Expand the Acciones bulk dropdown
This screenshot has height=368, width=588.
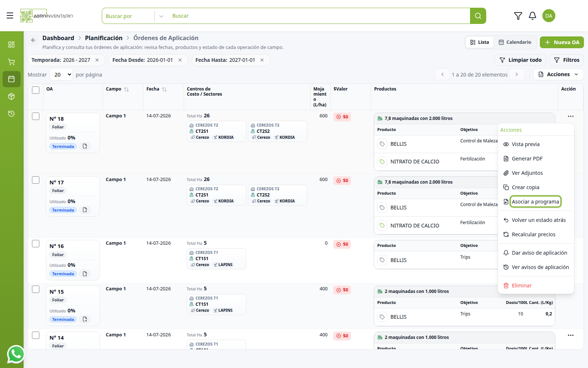[x=558, y=74]
